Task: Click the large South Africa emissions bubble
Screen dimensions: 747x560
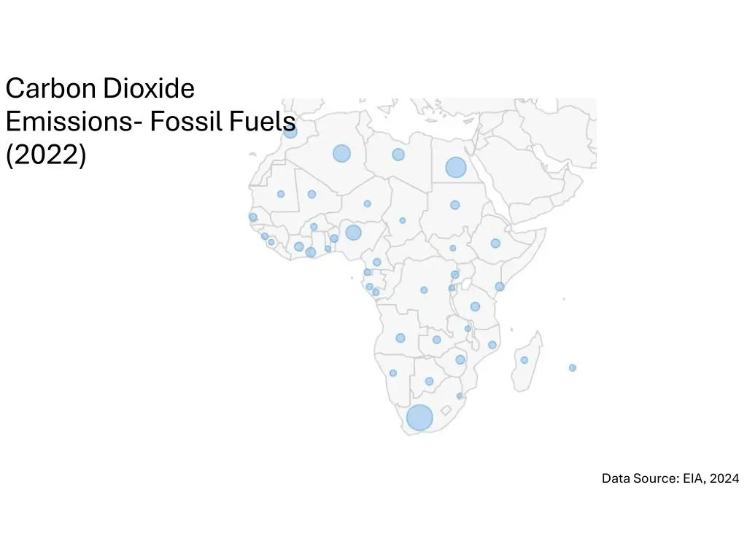Action: click(x=419, y=418)
